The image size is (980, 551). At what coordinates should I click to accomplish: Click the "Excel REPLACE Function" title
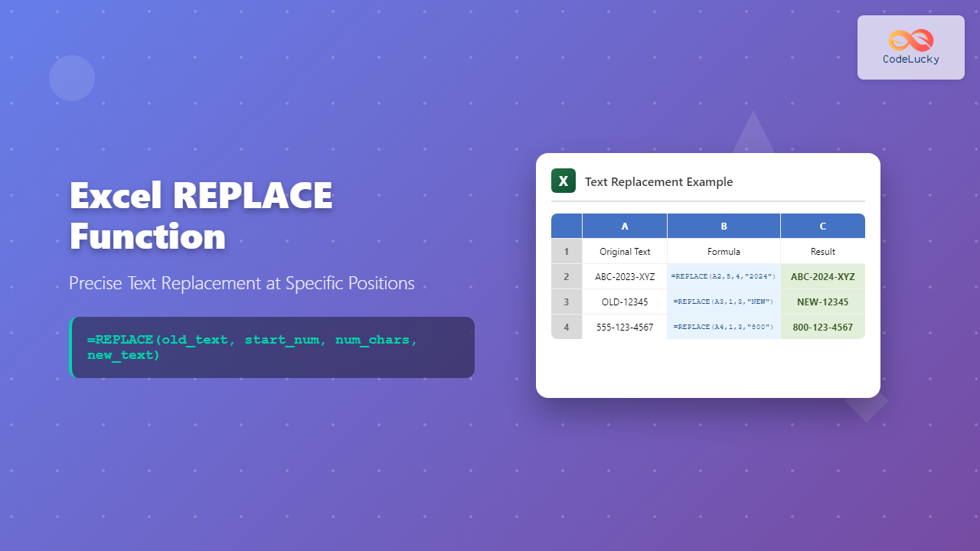(201, 216)
